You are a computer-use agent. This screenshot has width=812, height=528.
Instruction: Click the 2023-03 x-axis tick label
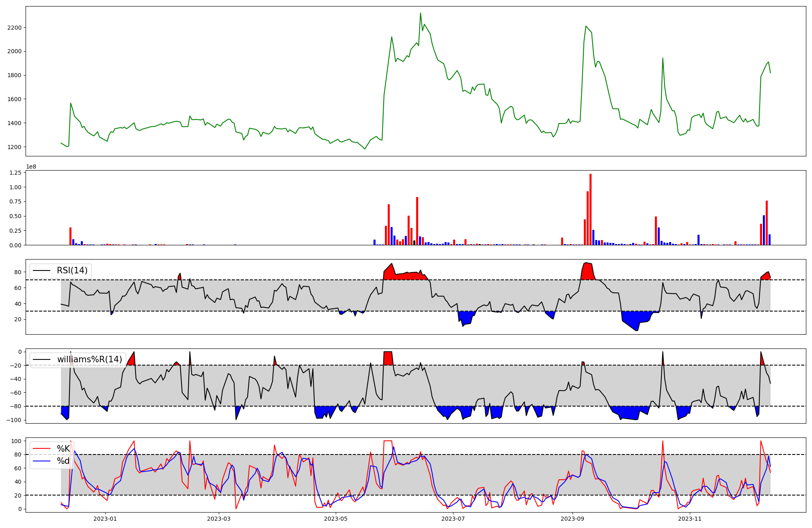(219, 519)
